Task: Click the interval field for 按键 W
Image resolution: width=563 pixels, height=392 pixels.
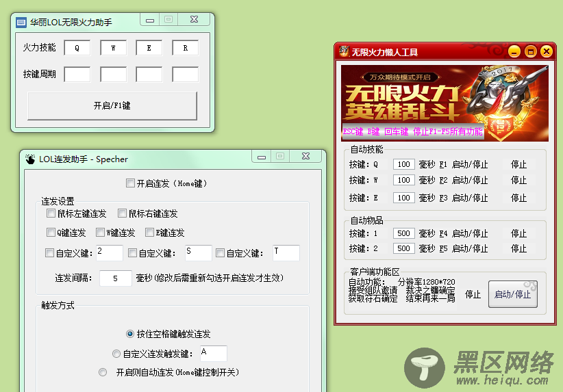Action: click(x=404, y=180)
